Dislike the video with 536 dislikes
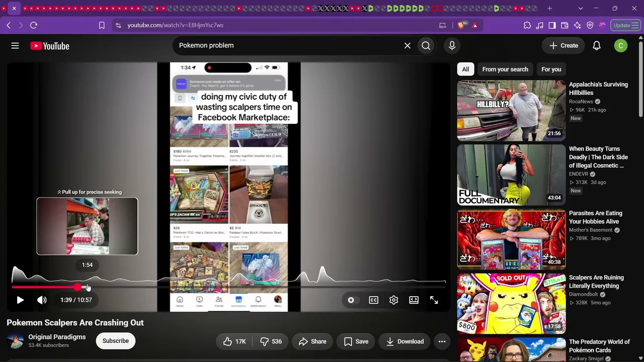The width and height of the screenshot is (644, 362). point(271,341)
